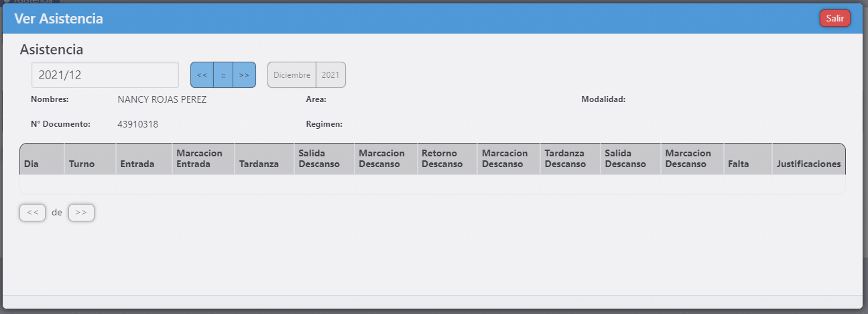The height and width of the screenshot is (314, 868).
Task: Select the Entrada column header
Action: 137,164
